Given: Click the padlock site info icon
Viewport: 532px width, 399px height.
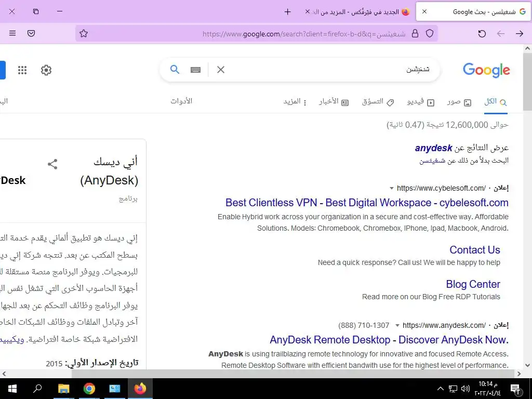Looking at the screenshot, I should pyautogui.click(x=415, y=33).
